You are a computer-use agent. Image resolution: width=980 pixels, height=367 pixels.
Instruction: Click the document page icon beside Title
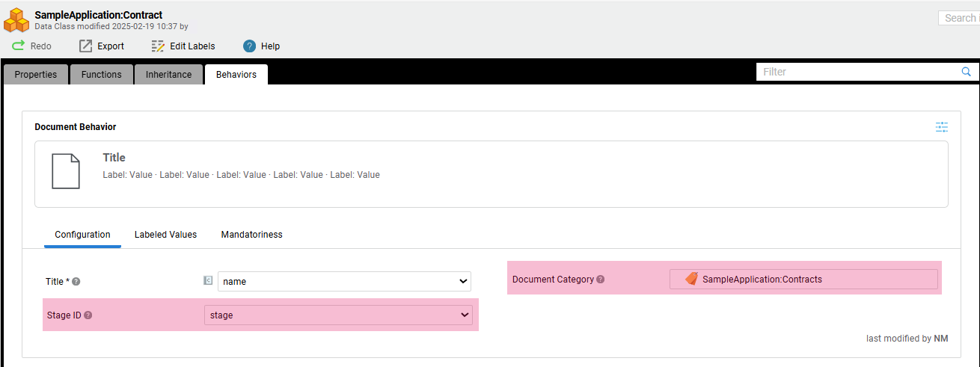point(65,170)
